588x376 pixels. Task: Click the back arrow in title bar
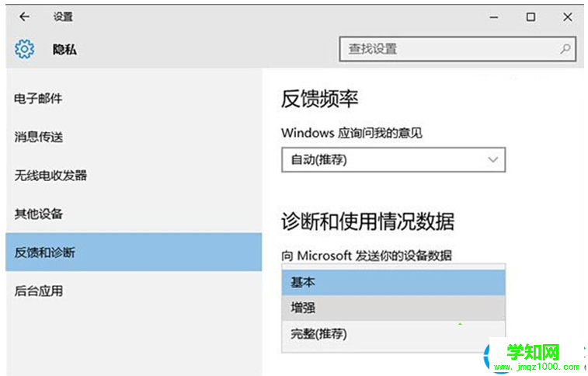[24, 16]
